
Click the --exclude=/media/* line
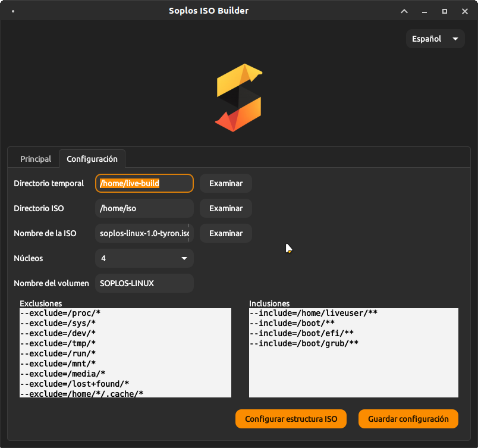click(63, 374)
